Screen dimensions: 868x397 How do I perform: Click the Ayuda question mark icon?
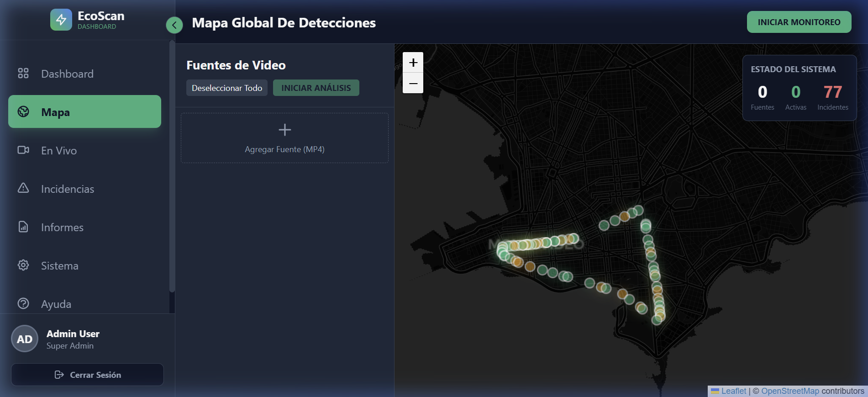pyautogui.click(x=23, y=303)
